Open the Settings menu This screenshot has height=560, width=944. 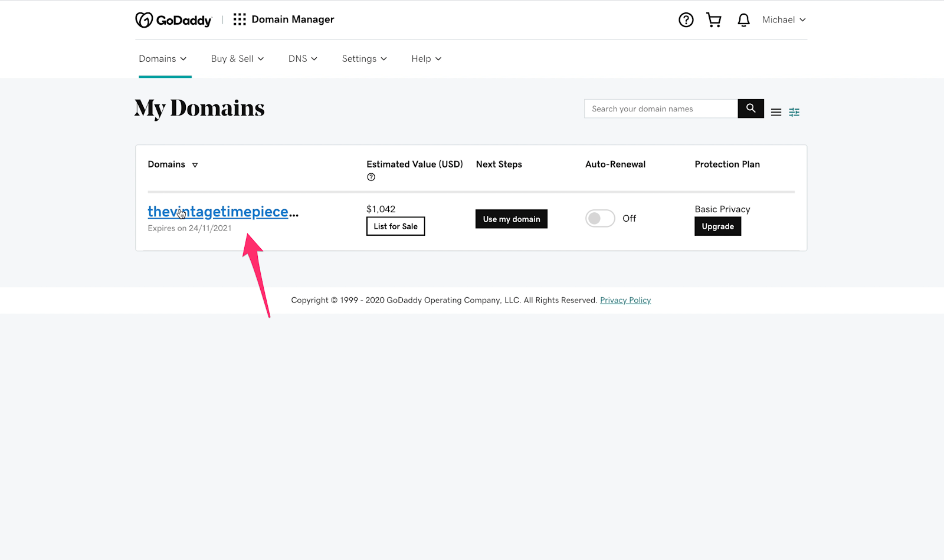pyautogui.click(x=364, y=59)
